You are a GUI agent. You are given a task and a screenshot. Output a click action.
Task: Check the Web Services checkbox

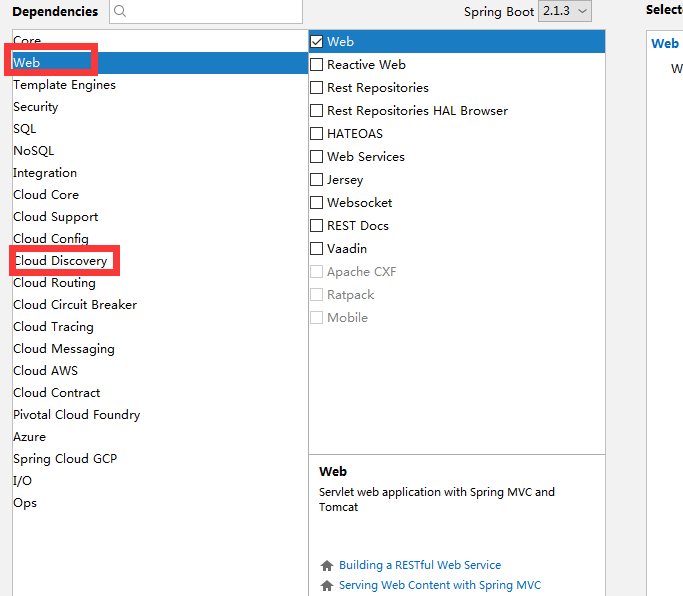point(317,157)
